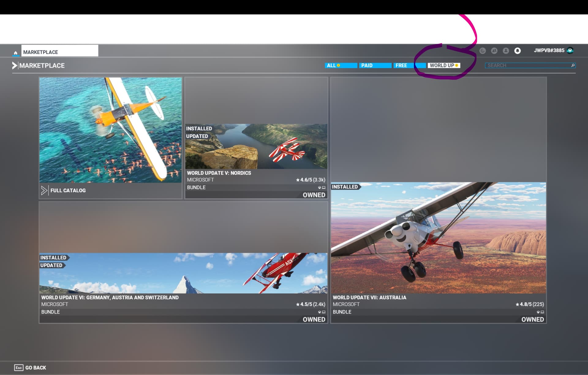This screenshot has height=375, width=588.
Task: Open World Update VI Germany tile
Action: (183, 273)
